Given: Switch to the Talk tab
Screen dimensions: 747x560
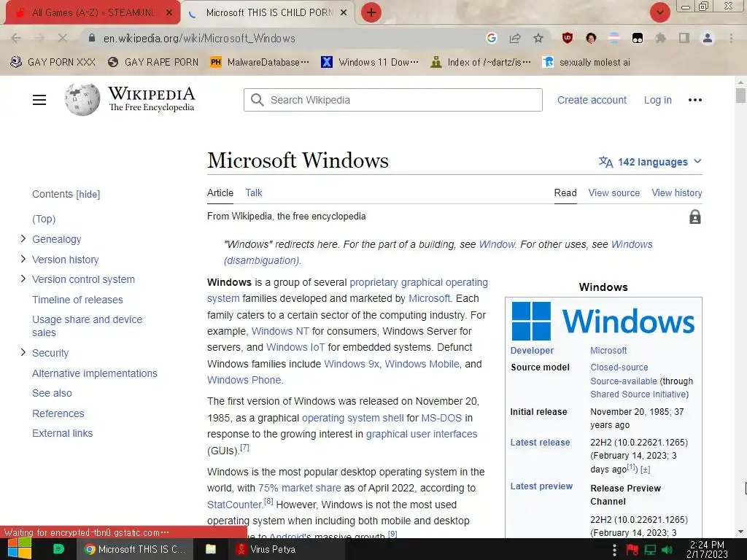Looking at the screenshot, I should pos(253,192).
